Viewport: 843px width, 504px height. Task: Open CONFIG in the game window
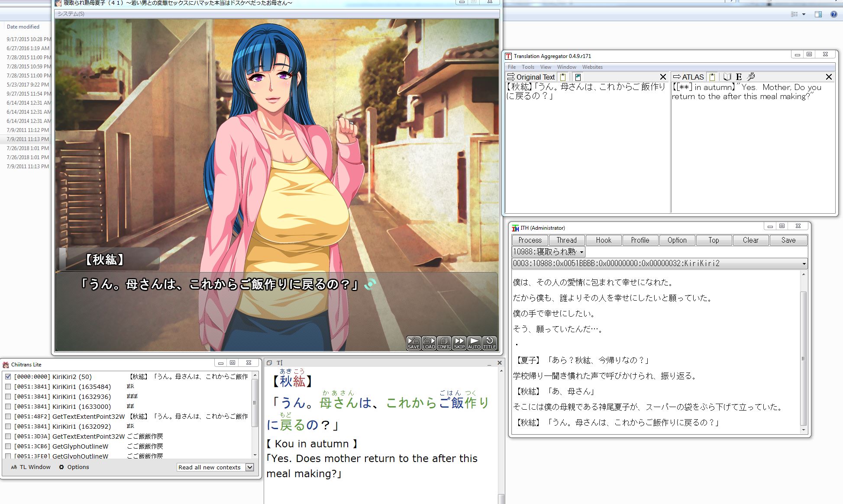point(444,343)
